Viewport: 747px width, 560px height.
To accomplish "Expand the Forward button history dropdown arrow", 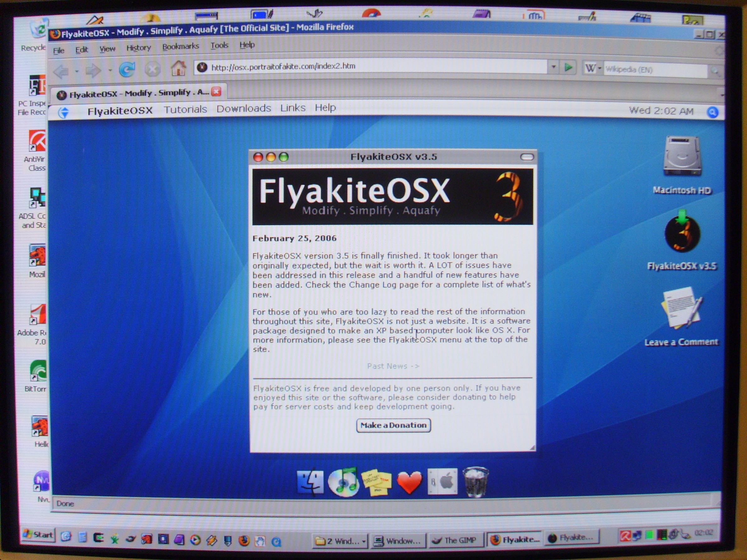I will pyautogui.click(x=110, y=71).
